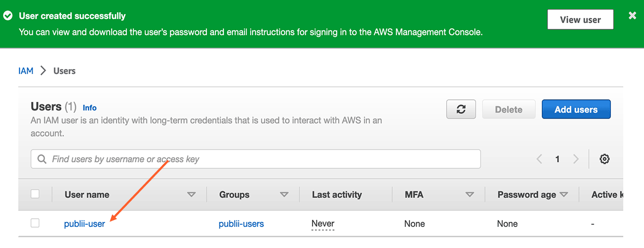Click the refresh users icon button
Image resolution: width=644 pixels, height=248 pixels.
coord(461,109)
